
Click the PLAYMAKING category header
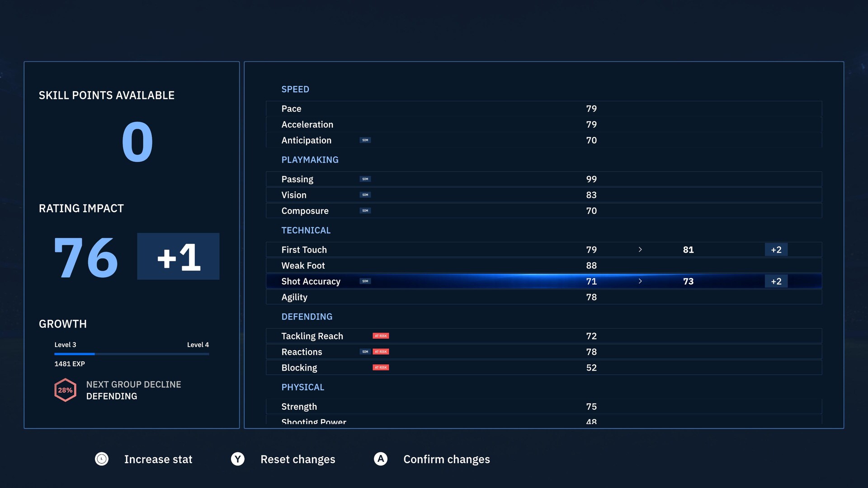[x=310, y=160]
